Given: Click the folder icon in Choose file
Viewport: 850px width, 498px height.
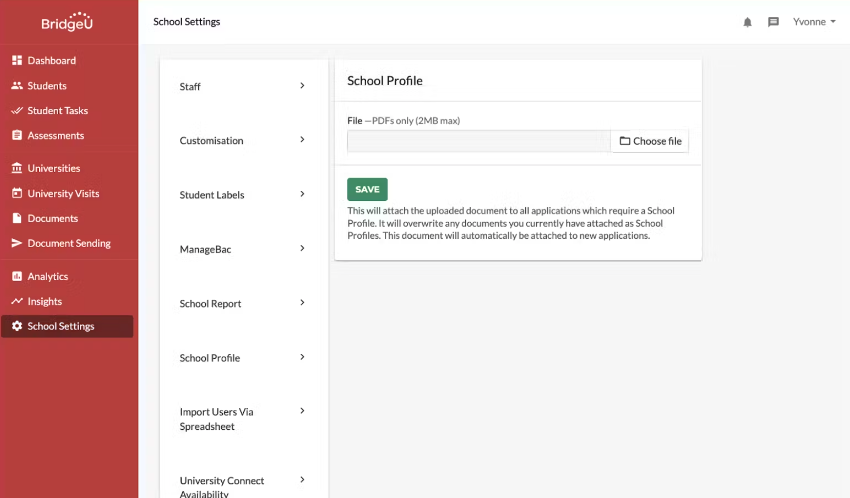Looking at the screenshot, I should pos(624,141).
